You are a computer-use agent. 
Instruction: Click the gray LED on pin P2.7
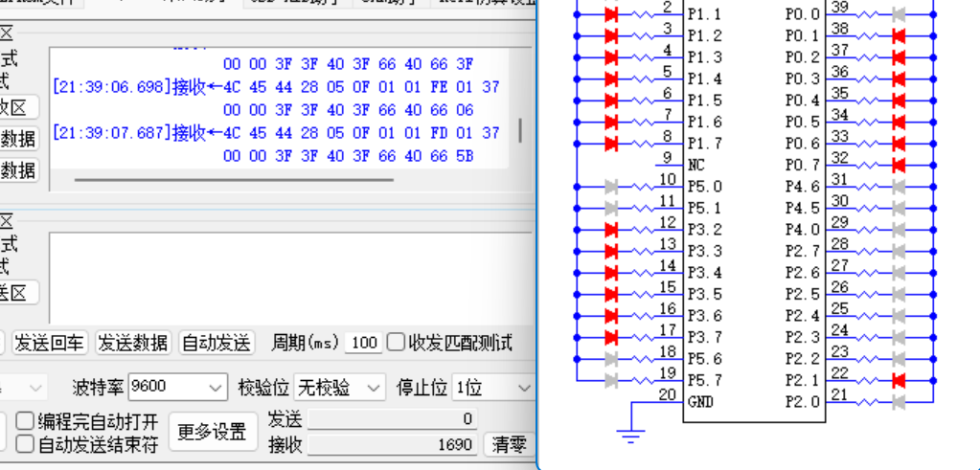point(899,251)
